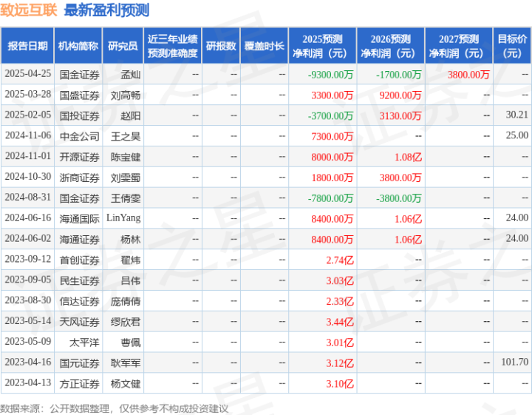Image resolution: width=532 pixels, height=415 pixels.
Task: Click researcher name 王倩雯
Action: tap(126, 198)
